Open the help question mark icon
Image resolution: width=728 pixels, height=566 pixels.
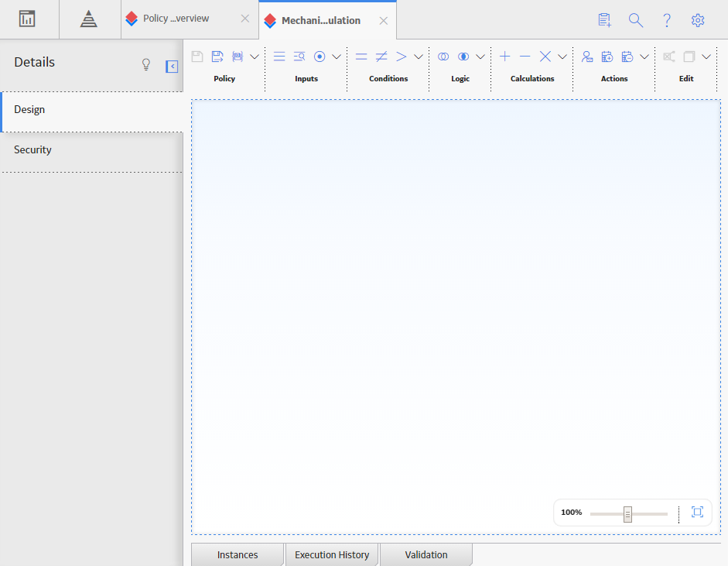pos(667,20)
